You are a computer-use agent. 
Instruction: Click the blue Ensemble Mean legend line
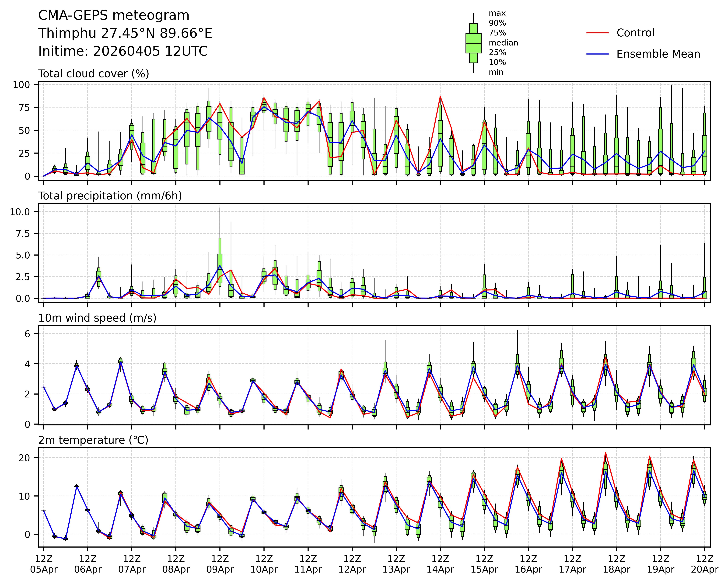tap(597, 54)
